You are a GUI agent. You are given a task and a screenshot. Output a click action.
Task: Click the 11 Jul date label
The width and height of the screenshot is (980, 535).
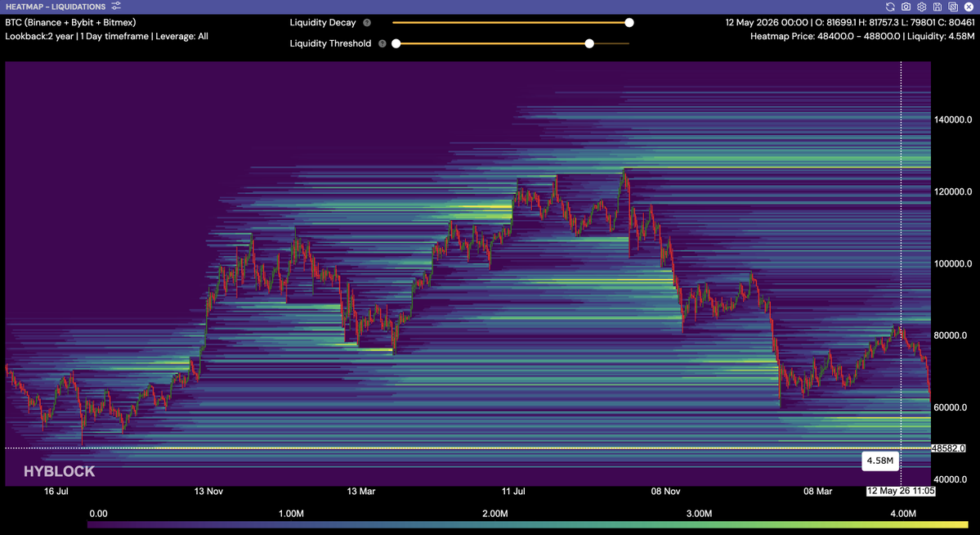tap(513, 491)
